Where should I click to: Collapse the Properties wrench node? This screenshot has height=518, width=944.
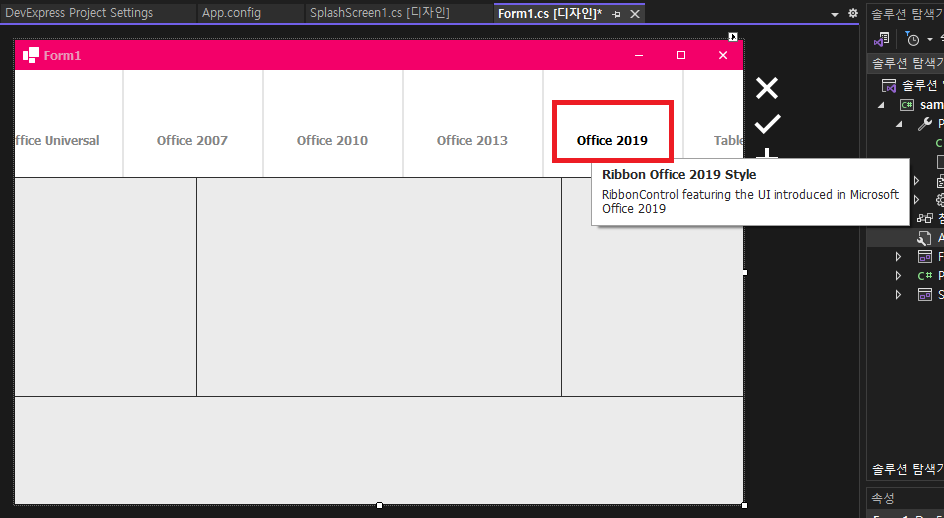[x=898, y=124]
